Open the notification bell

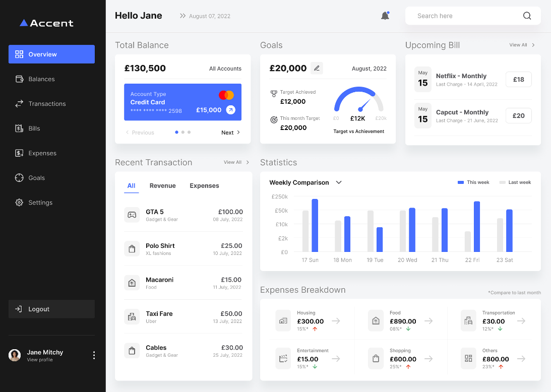pyautogui.click(x=385, y=16)
